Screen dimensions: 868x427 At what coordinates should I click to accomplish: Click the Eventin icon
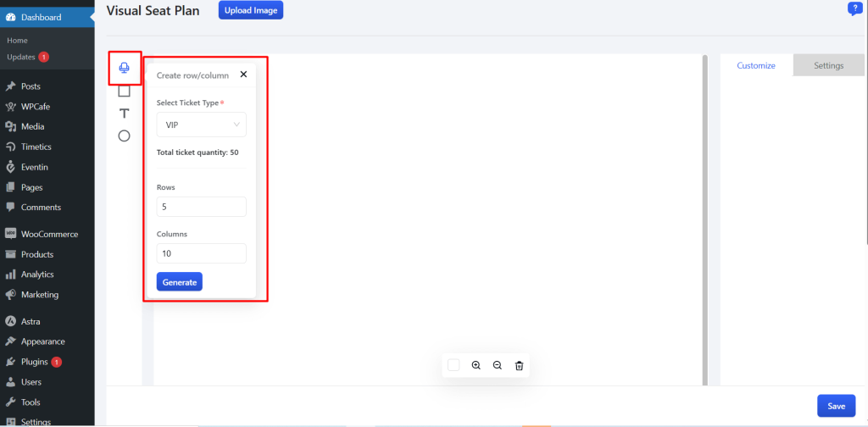tap(10, 167)
